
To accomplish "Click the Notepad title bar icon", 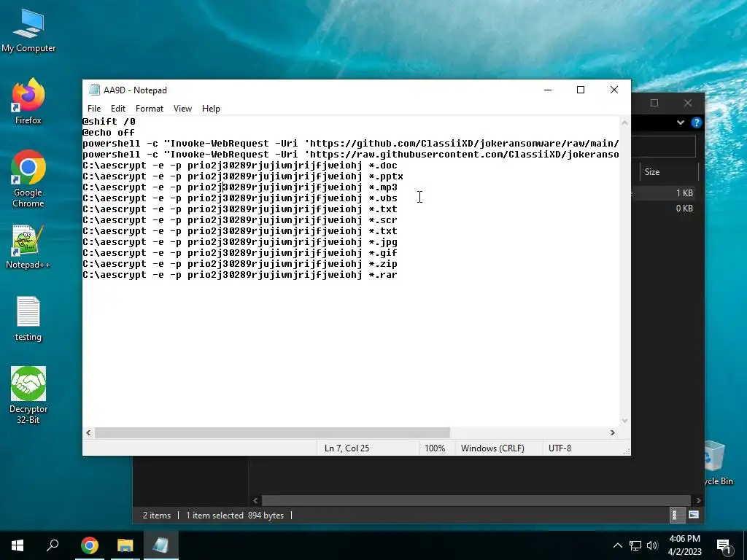I will click(x=95, y=90).
